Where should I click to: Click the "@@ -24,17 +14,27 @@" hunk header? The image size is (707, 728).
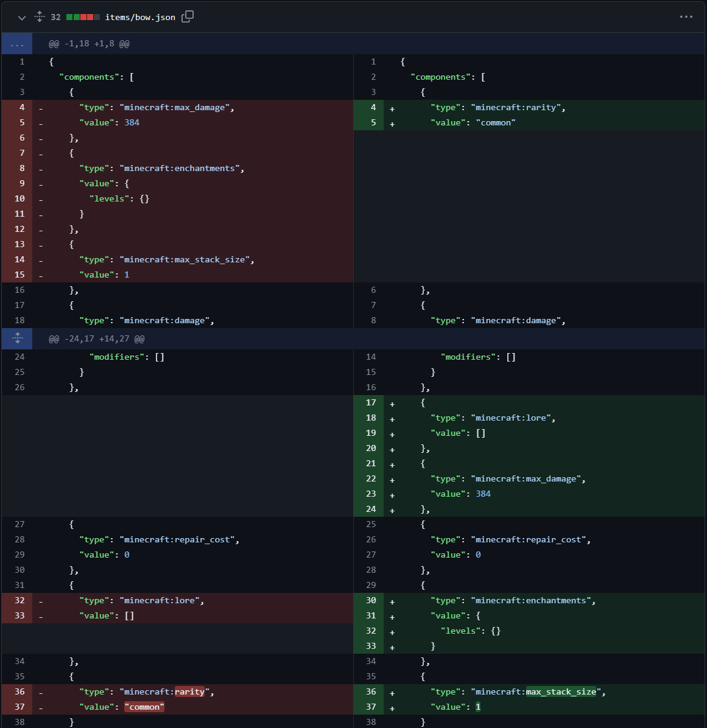click(97, 339)
